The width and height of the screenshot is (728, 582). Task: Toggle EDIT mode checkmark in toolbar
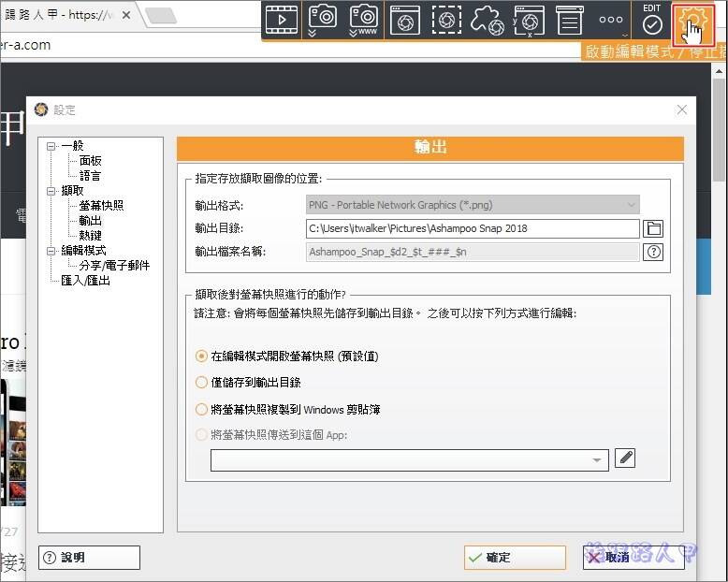(652, 20)
